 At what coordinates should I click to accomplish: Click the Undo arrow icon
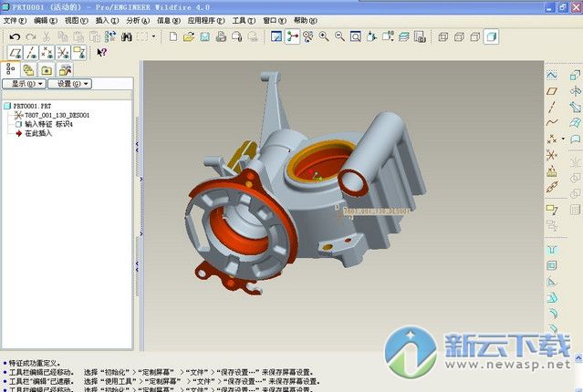[15, 36]
